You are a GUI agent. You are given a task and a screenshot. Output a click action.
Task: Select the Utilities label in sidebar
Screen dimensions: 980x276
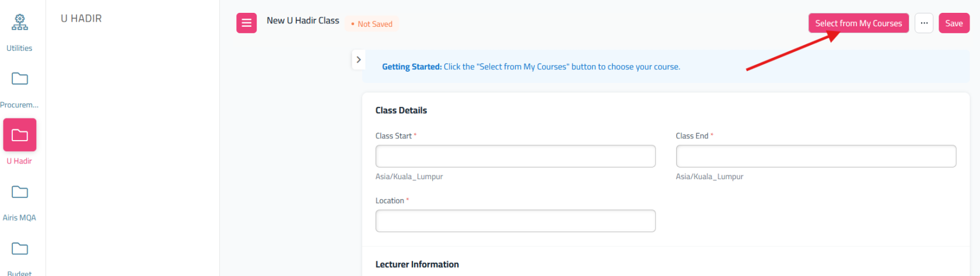click(x=19, y=48)
